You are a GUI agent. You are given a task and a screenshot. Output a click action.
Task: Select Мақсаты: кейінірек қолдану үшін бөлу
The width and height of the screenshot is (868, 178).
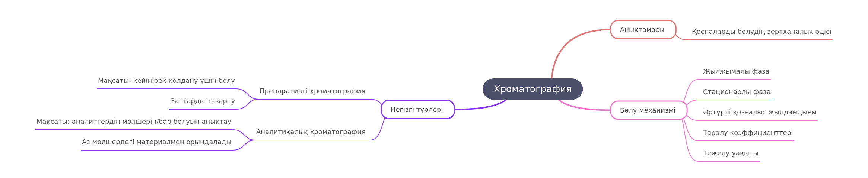pos(166,81)
